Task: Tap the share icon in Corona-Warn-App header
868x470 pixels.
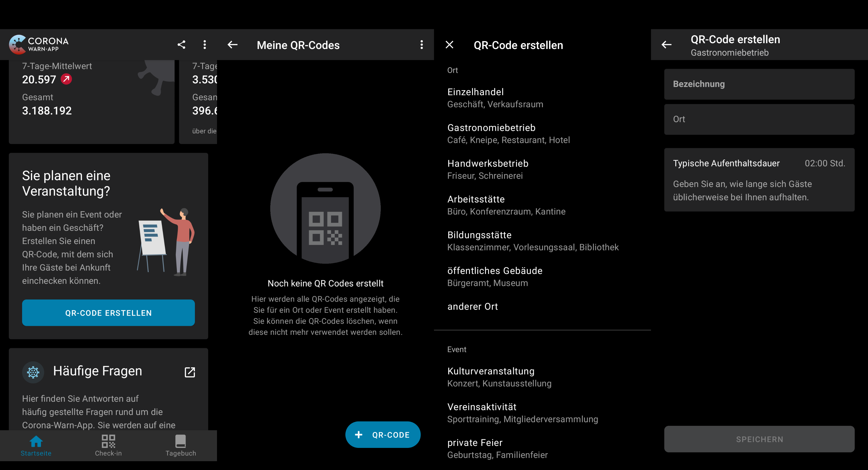Action: point(181,44)
